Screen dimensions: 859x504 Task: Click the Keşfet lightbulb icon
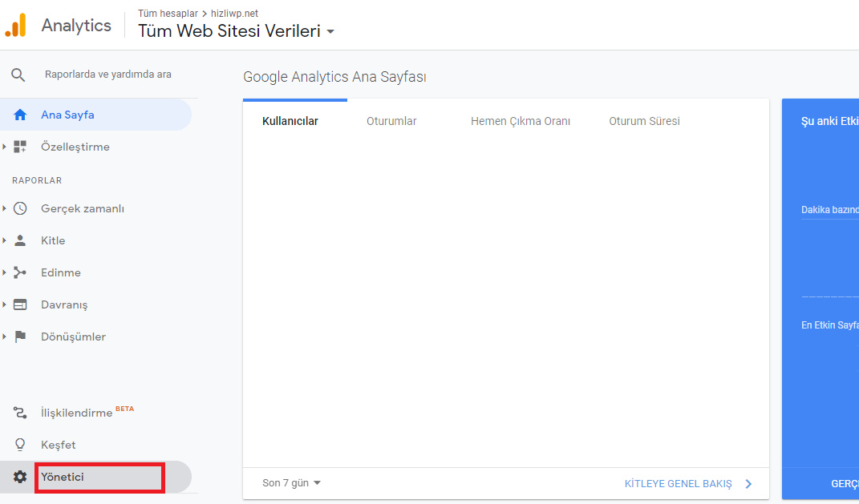(20, 445)
